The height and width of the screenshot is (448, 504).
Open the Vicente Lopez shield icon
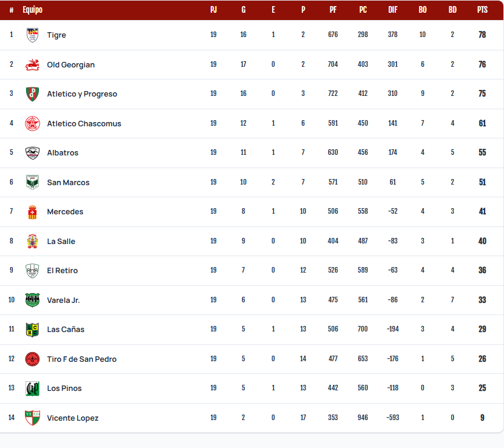(x=32, y=418)
